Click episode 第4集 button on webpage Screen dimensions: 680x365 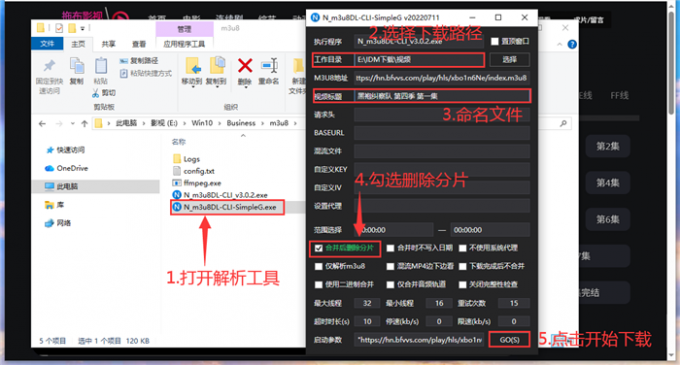[x=608, y=183]
